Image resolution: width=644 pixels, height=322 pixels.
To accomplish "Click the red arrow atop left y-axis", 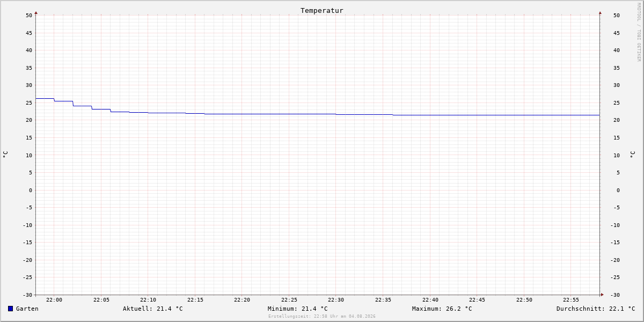I will (36, 12).
